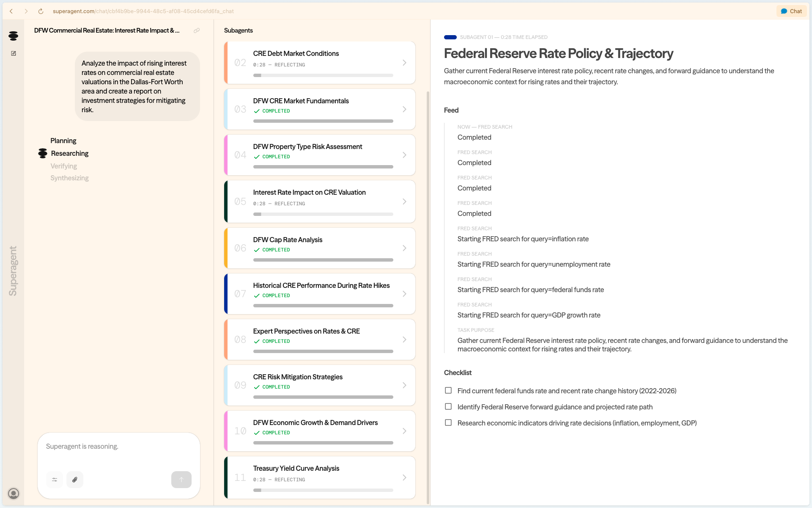The height and width of the screenshot is (508, 812).
Task: Reload the page with the refresh icon
Action: (41, 11)
